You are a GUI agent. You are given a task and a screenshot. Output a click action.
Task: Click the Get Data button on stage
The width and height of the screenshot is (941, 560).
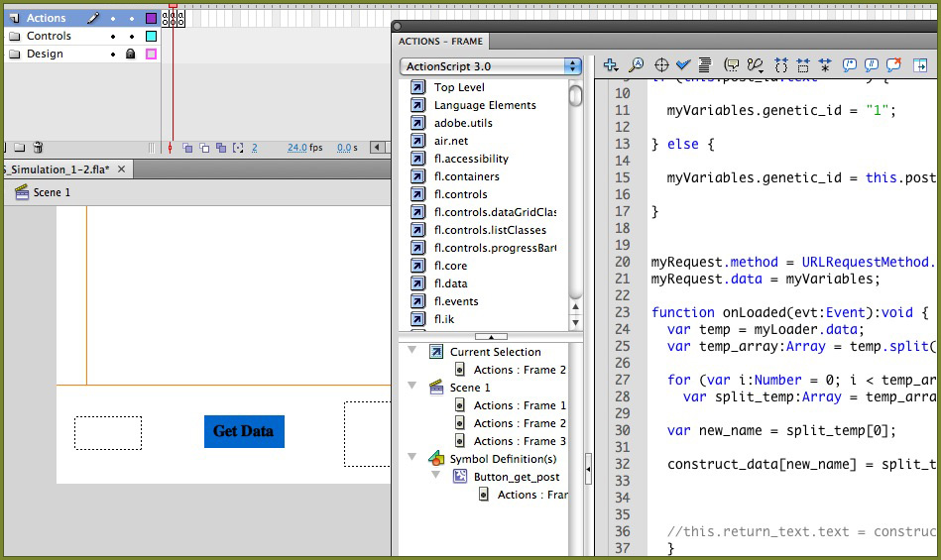point(244,431)
